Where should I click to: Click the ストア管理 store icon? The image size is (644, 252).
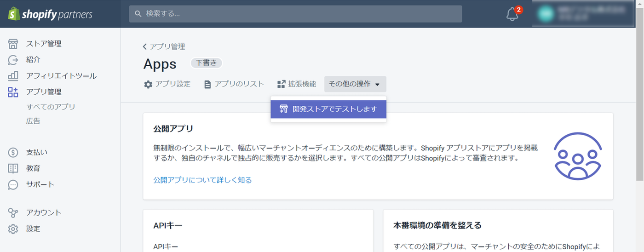coord(13,44)
